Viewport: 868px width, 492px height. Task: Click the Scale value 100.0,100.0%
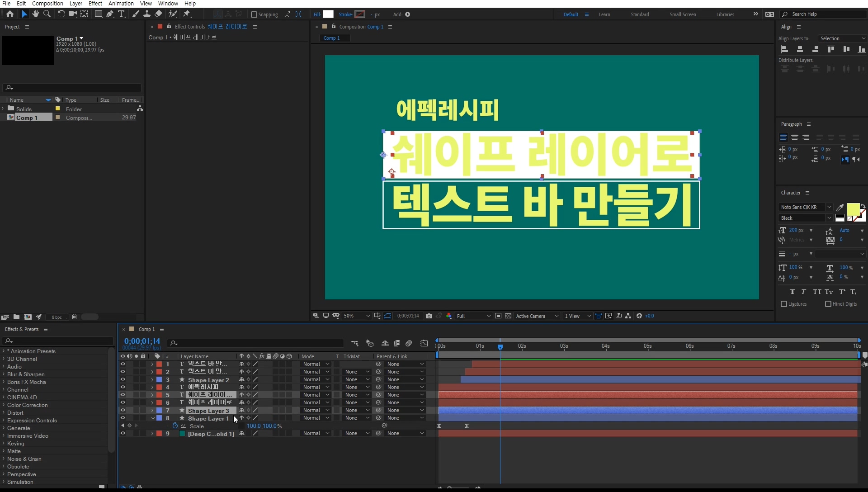[264, 426]
